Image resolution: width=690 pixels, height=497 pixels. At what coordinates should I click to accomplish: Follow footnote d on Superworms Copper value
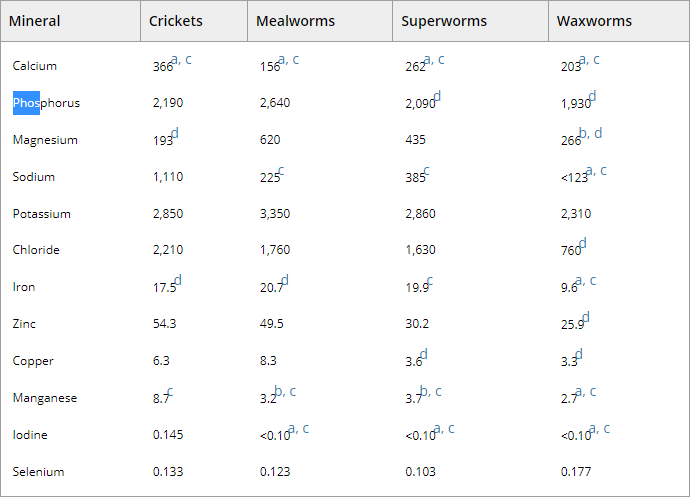coord(424,354)
